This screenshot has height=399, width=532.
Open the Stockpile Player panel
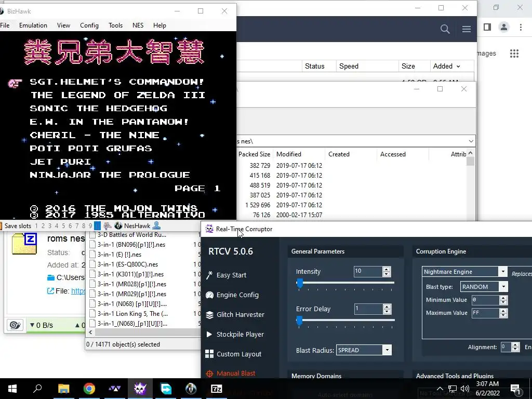pyautogui.click(x=235, y=334)
